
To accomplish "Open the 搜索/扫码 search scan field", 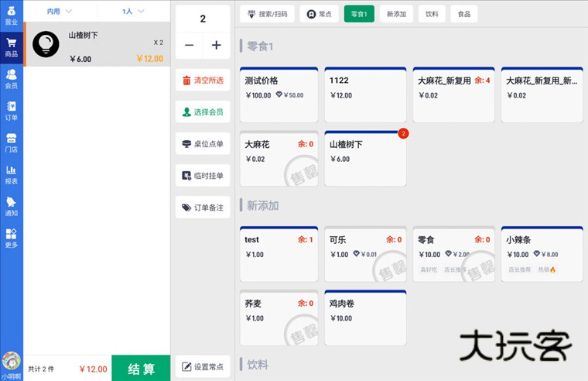I will (x=268, y=14).
